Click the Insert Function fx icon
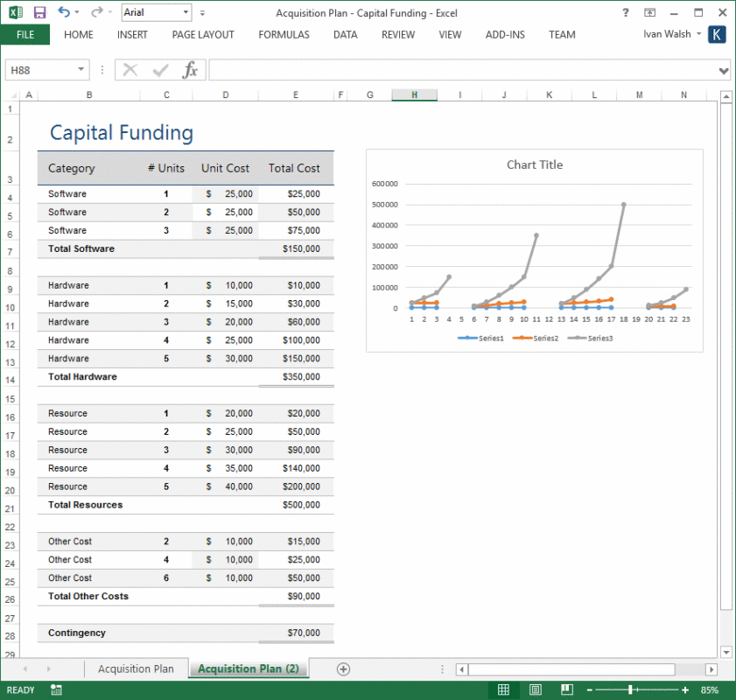Viewport: 736px width, 700px height. tap(190, 71)
